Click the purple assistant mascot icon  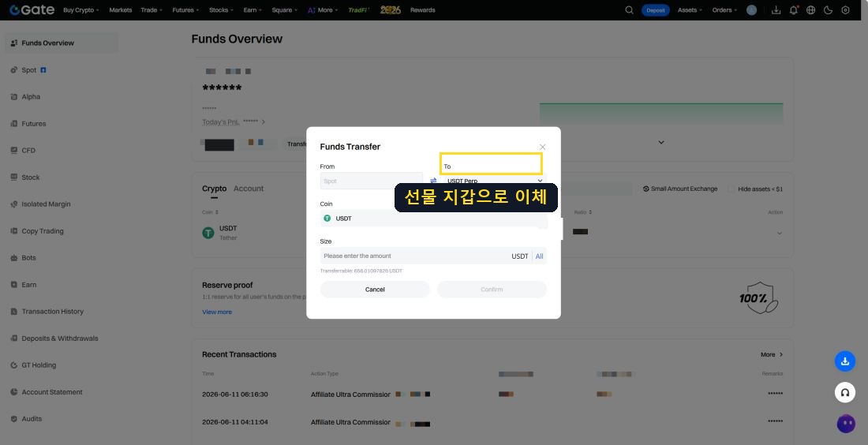pos(846,424)
